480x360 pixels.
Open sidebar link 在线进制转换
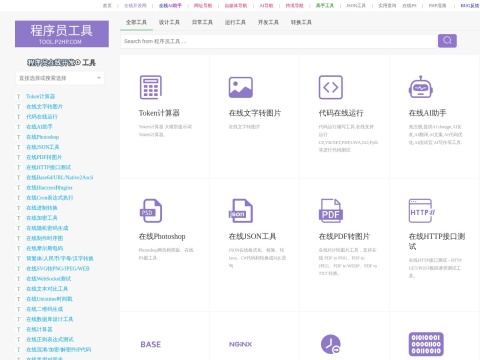coord(42,208)
